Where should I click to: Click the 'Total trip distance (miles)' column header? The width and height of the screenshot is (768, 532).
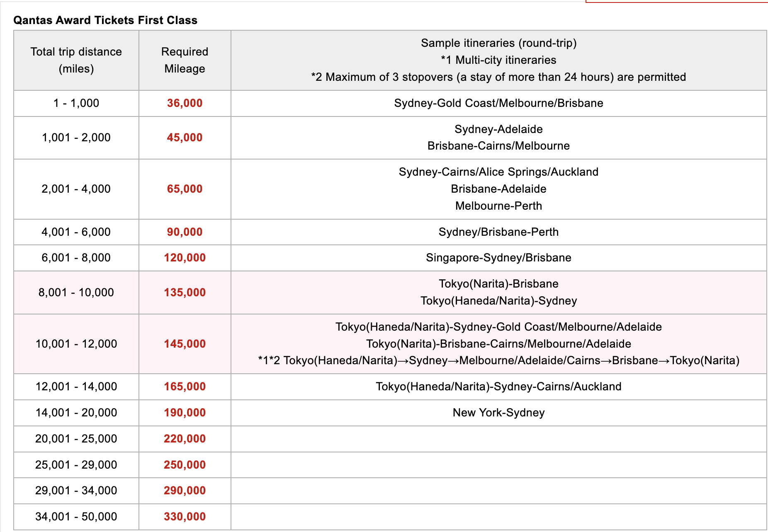[76, 60]
